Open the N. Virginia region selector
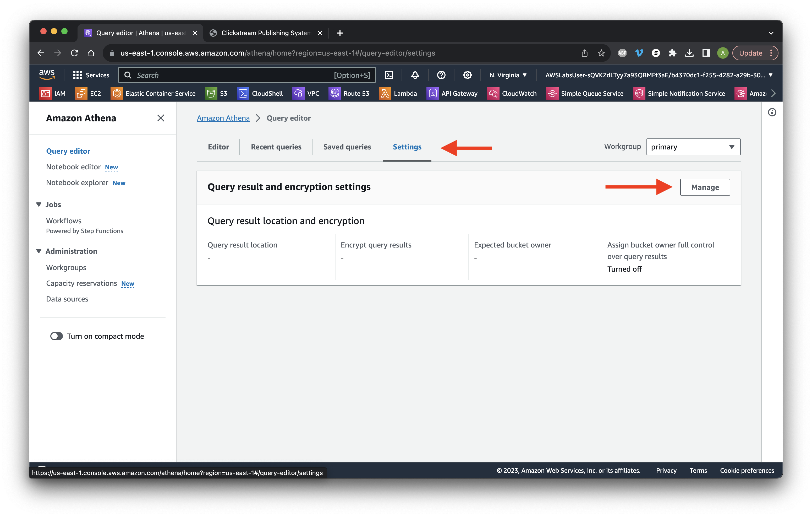Viewport: 812px width, 517px height. pyautogui.click(x=508, y=75)
